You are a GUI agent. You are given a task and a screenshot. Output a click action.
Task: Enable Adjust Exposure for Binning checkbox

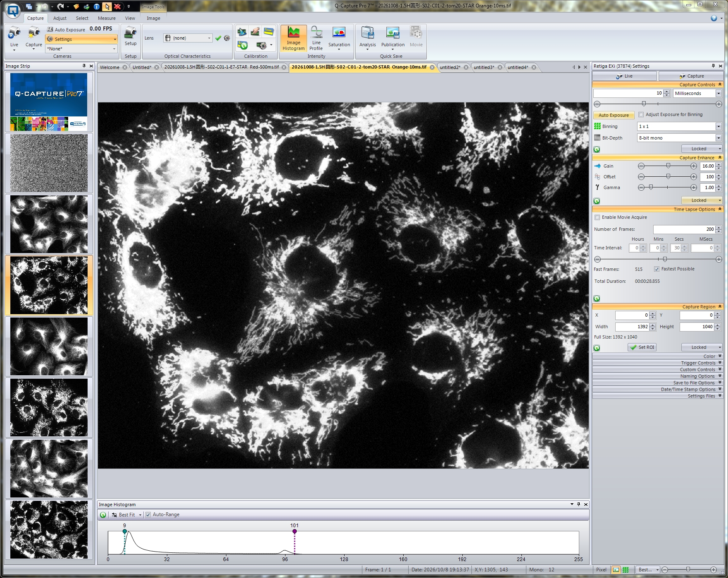pos(641,115)
